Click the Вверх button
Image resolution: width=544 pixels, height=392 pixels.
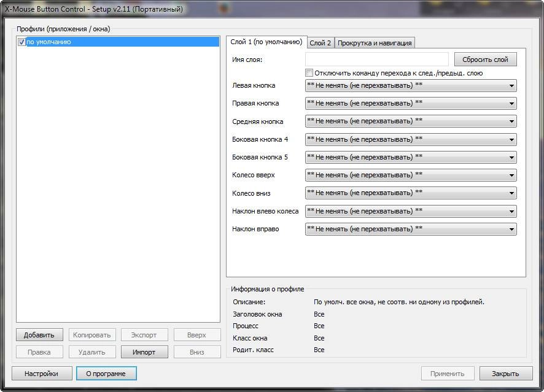pyautogui.click(x=196, y=335)
